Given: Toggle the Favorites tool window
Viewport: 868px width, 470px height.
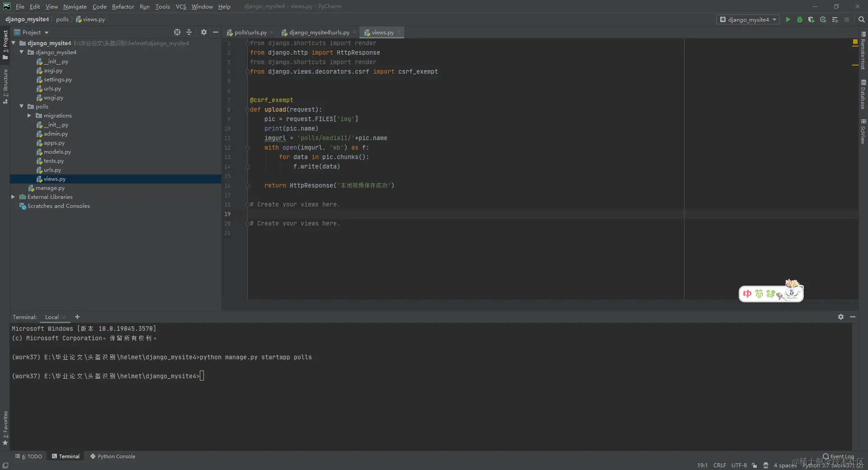Looking at the screenshot, I should click(5, 427).
